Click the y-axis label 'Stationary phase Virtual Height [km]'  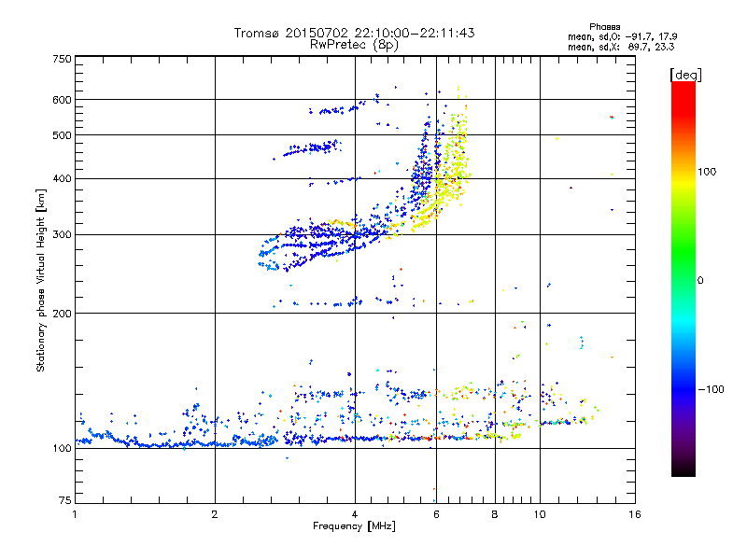pos(41,280)
